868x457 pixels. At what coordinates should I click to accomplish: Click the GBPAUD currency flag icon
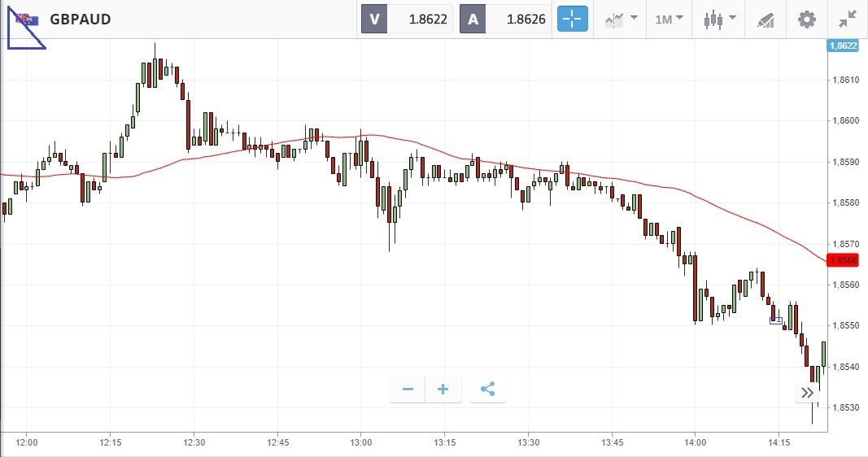[28, 20]
